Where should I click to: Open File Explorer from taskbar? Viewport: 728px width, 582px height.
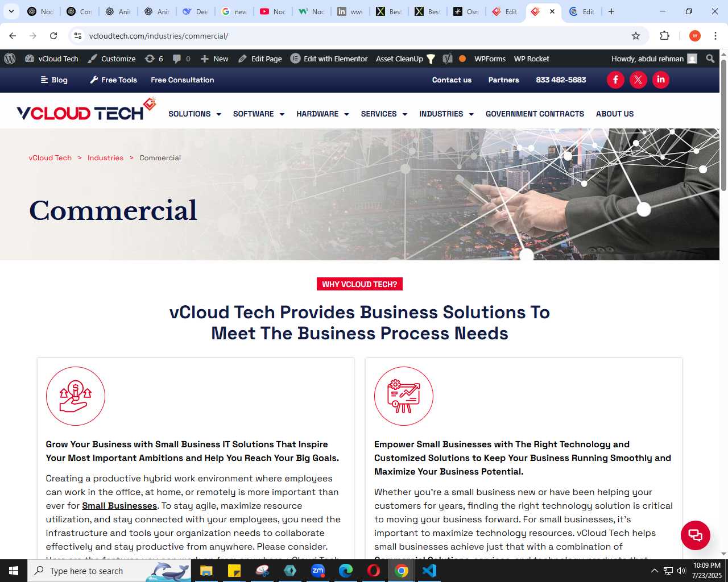click(x=206, y=571)
